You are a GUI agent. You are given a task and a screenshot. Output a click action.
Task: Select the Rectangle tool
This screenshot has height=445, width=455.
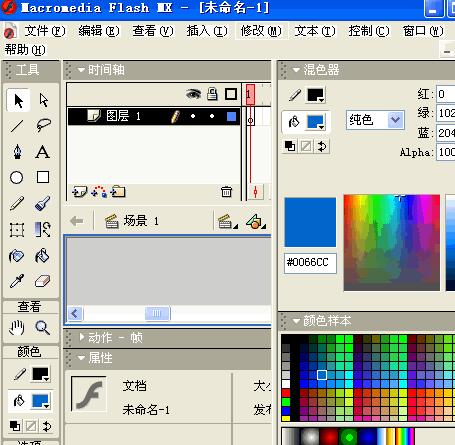(43, 177)
